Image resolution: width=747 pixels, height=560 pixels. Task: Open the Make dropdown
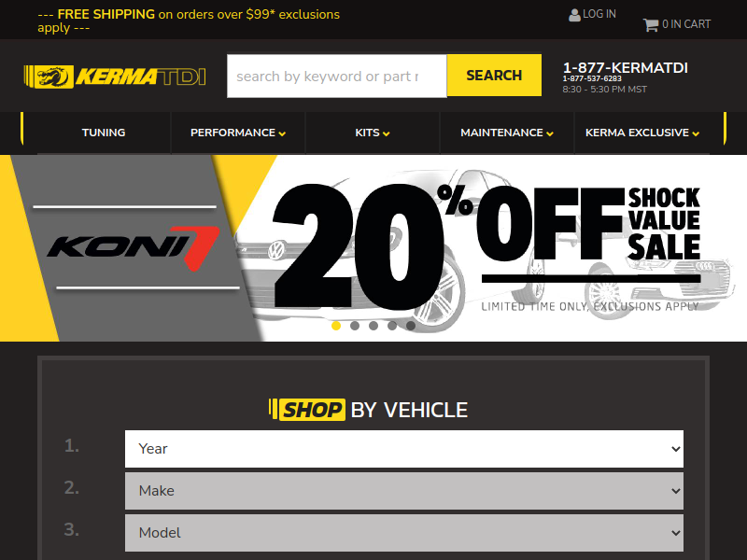click(404, 491)
